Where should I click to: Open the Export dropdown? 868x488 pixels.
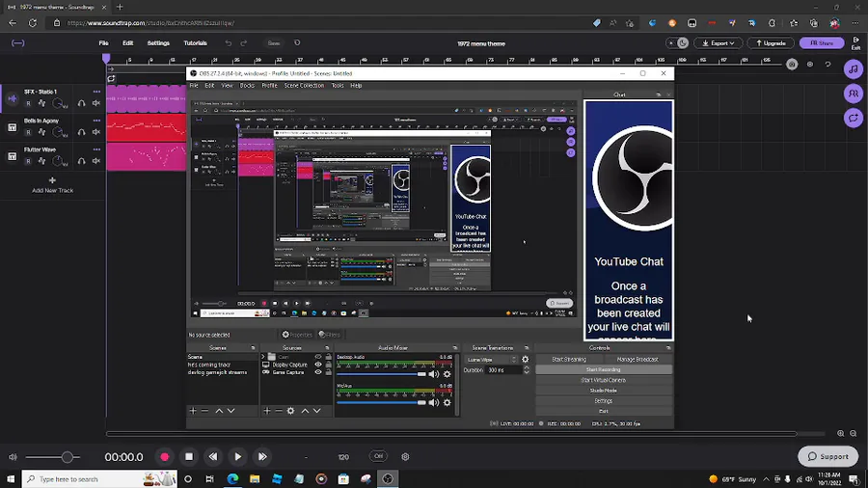click(x=718, y=43)
